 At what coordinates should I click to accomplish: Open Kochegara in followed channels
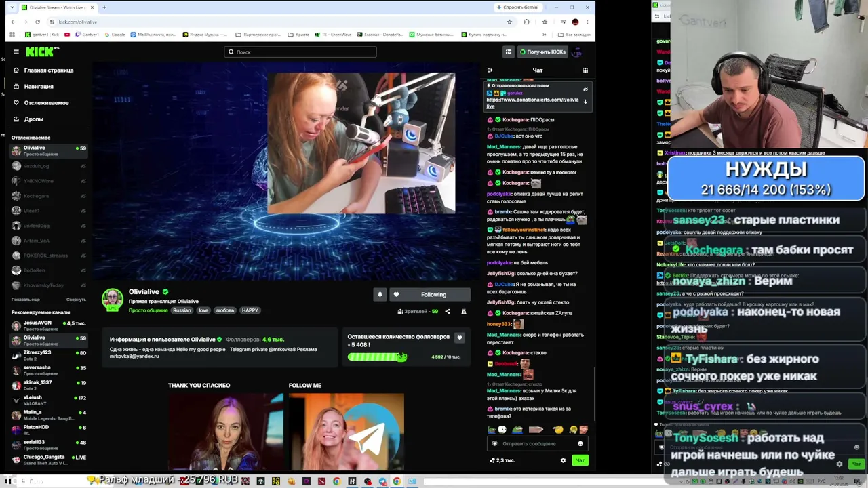tap(49, 196)
